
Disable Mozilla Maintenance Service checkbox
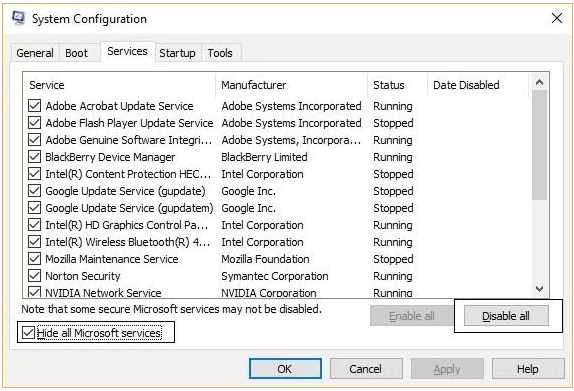coord(34,259)
